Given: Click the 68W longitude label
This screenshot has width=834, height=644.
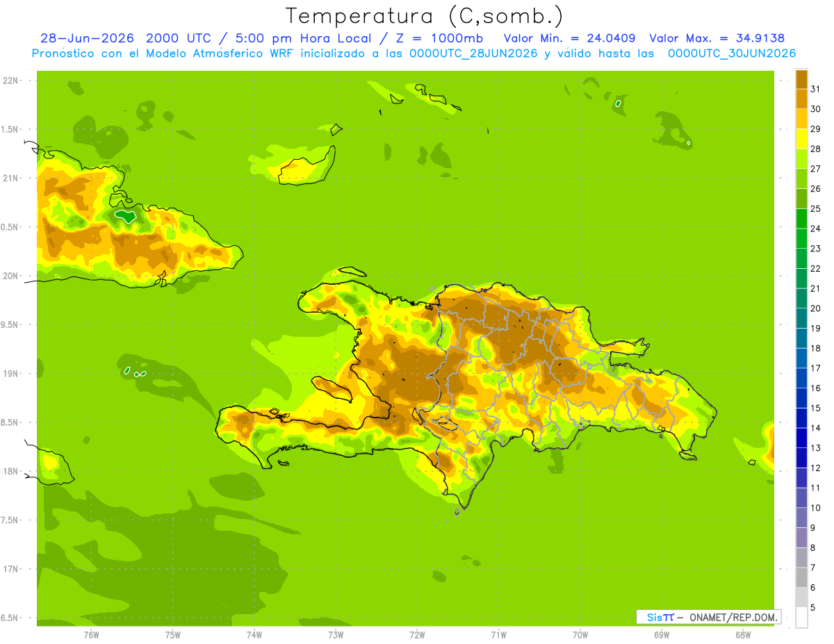Looking at the screenshot, I should (x=742, y=634).
